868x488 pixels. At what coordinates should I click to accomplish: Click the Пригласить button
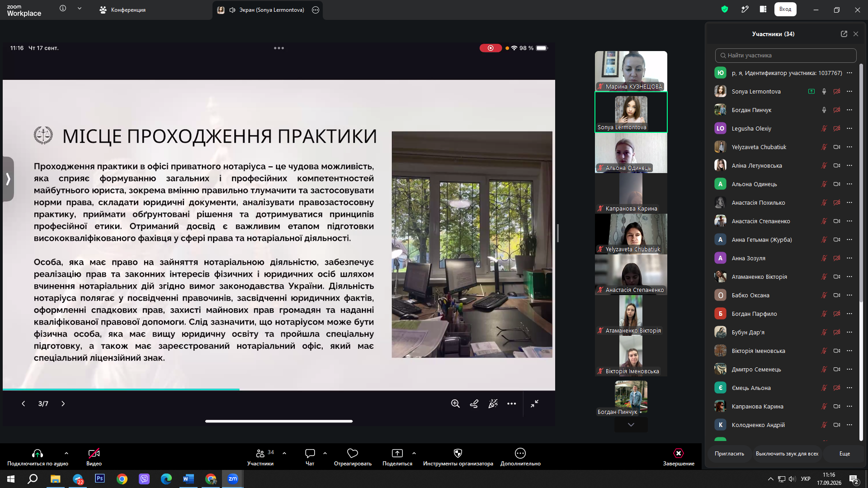click(729, 454)
